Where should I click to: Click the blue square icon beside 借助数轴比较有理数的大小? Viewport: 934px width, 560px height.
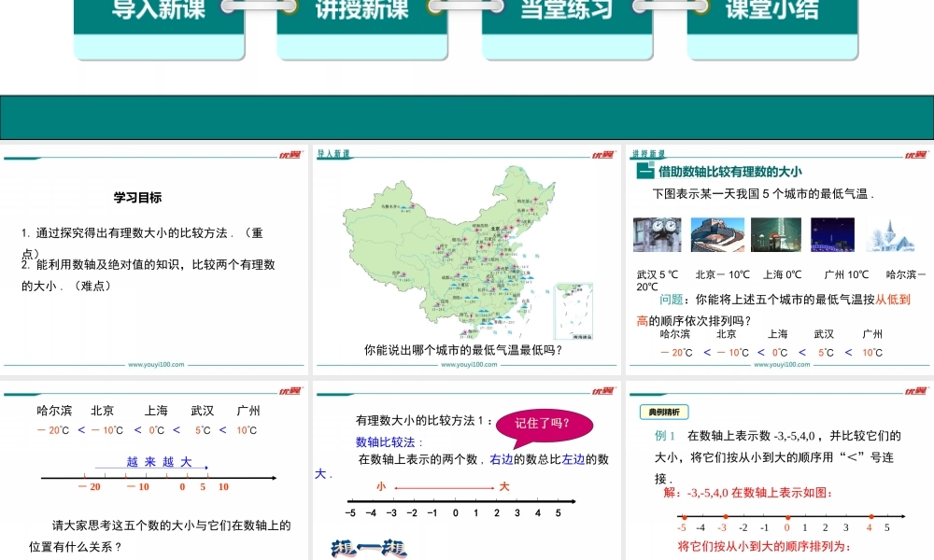click(644, 172)
